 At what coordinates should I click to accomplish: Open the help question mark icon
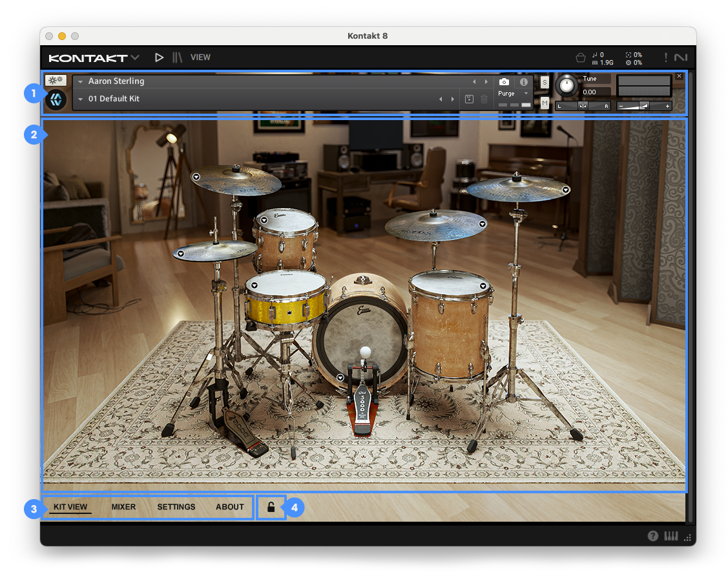click(653, 536)
